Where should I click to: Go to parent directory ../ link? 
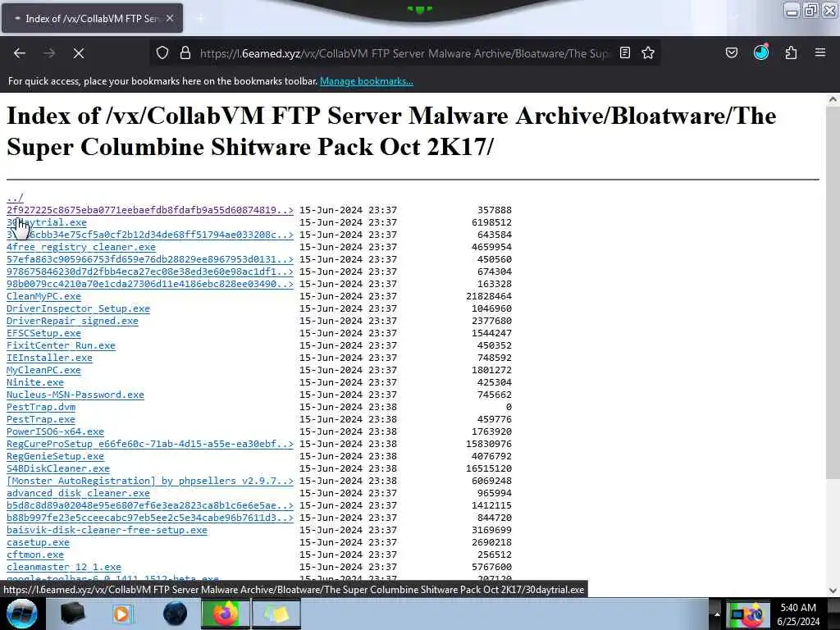click(15, 198)
